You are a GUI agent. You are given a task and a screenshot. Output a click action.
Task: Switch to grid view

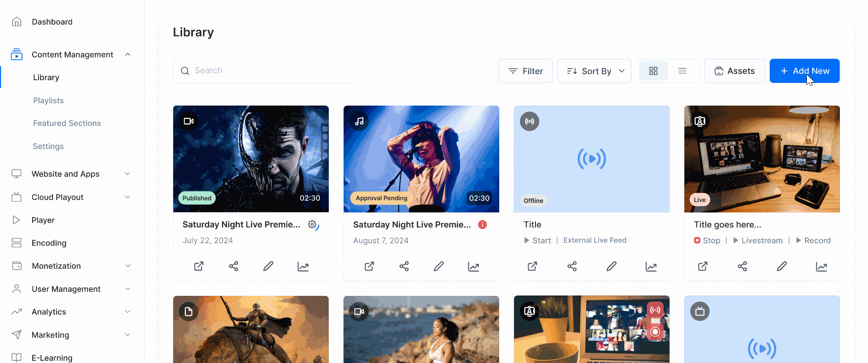point(653,71)
